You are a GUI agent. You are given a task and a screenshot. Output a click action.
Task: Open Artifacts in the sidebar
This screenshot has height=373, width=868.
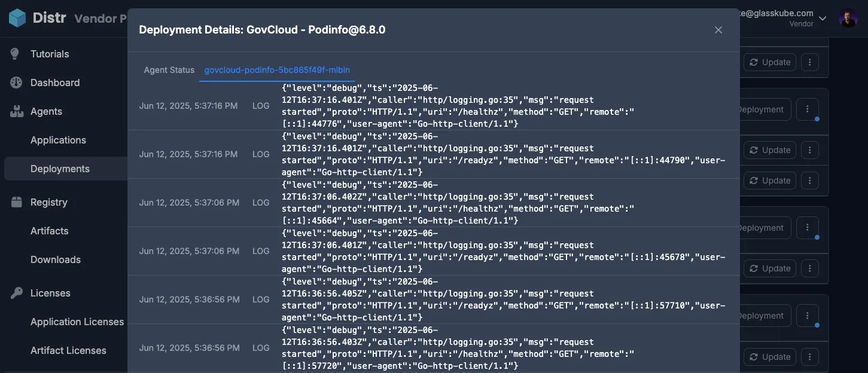(50, 231)
